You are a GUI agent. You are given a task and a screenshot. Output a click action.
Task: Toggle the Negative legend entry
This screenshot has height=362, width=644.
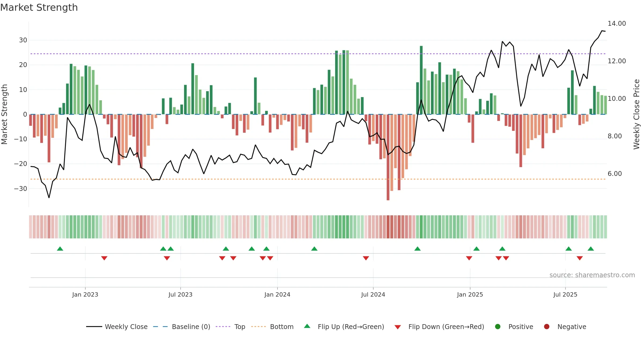(565, 327)
